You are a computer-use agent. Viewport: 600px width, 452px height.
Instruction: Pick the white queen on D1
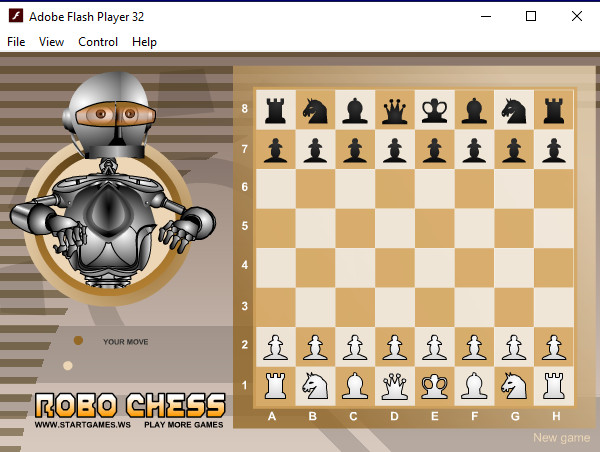point(395,386)
